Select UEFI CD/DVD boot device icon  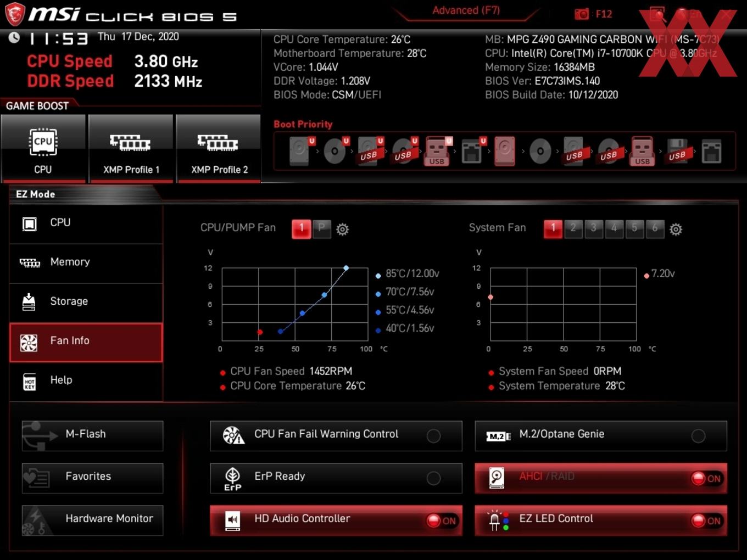click(335, 151)
